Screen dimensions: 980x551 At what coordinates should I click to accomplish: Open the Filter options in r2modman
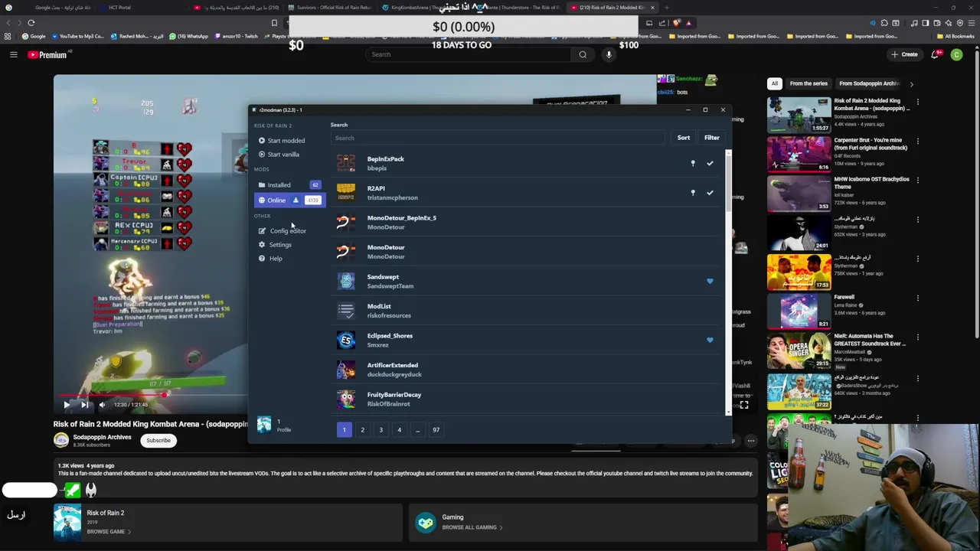pyautogui.click(x=712, y=138)
